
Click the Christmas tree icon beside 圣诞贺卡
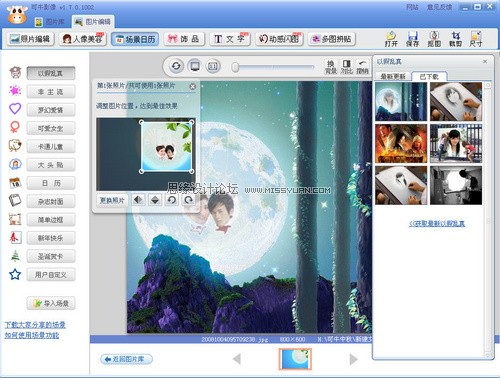pyautogui.click(x=15, y=256)
